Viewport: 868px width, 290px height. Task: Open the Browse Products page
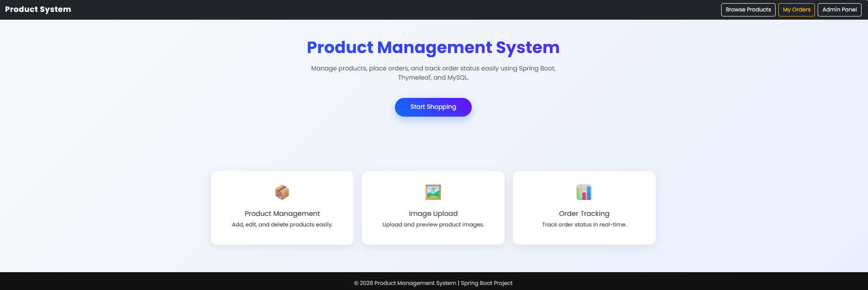pyautogui.click(x=748, y=10)
